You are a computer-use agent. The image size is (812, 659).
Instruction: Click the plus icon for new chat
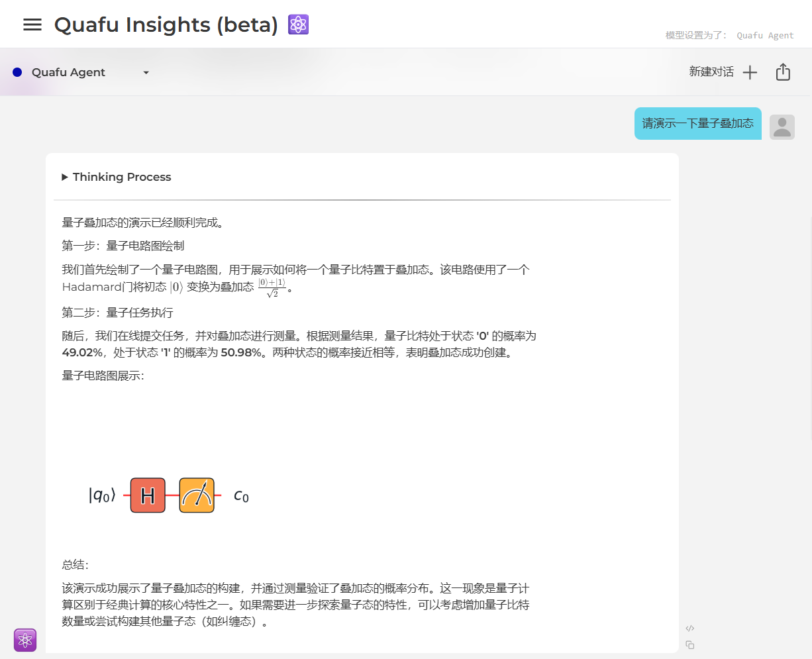[x=750, y=72]
